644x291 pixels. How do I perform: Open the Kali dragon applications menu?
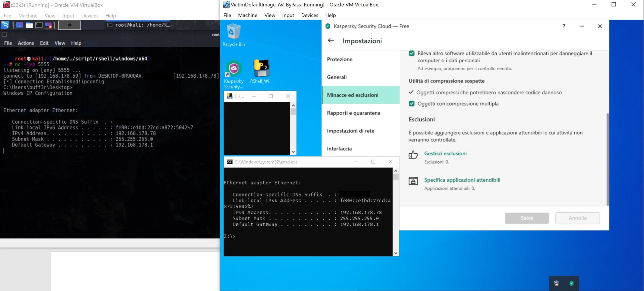click(5, 25)
